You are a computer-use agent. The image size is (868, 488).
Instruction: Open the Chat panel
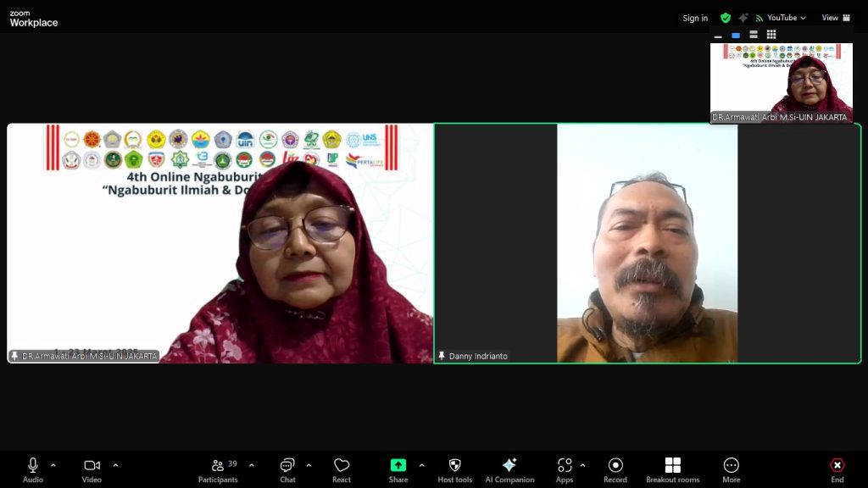[x=287, y=470]
